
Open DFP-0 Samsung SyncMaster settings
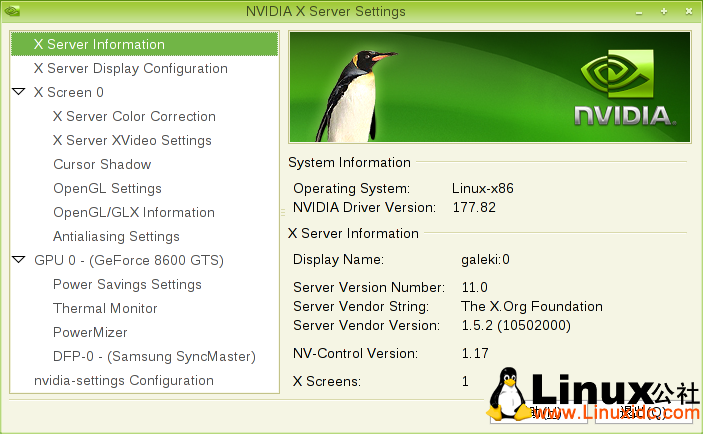click(x=154, y=356)
